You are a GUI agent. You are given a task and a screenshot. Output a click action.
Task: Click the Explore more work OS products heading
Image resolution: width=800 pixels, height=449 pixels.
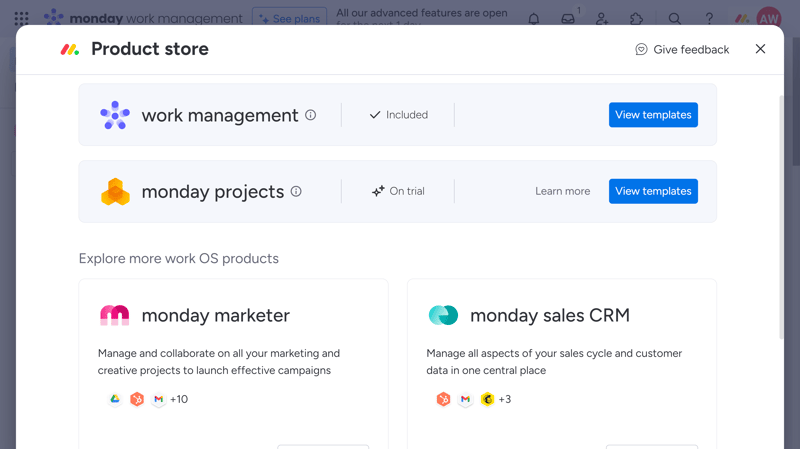(x=179, y=258)
